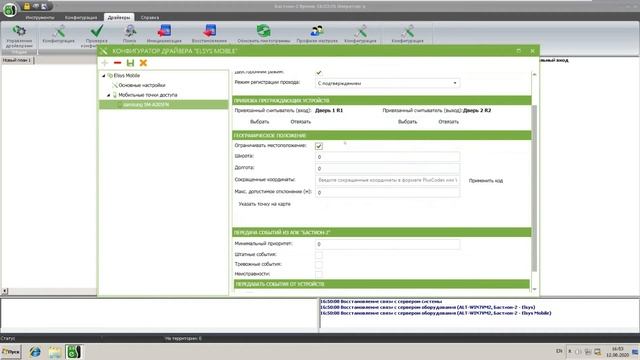Click Select under the bound entry reader

(260, 122)
